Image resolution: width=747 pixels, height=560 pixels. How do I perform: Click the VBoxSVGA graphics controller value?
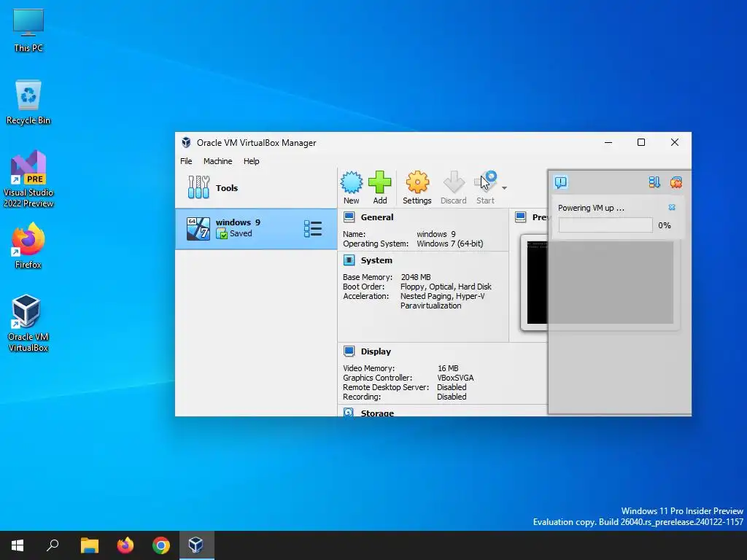[455, 378]
